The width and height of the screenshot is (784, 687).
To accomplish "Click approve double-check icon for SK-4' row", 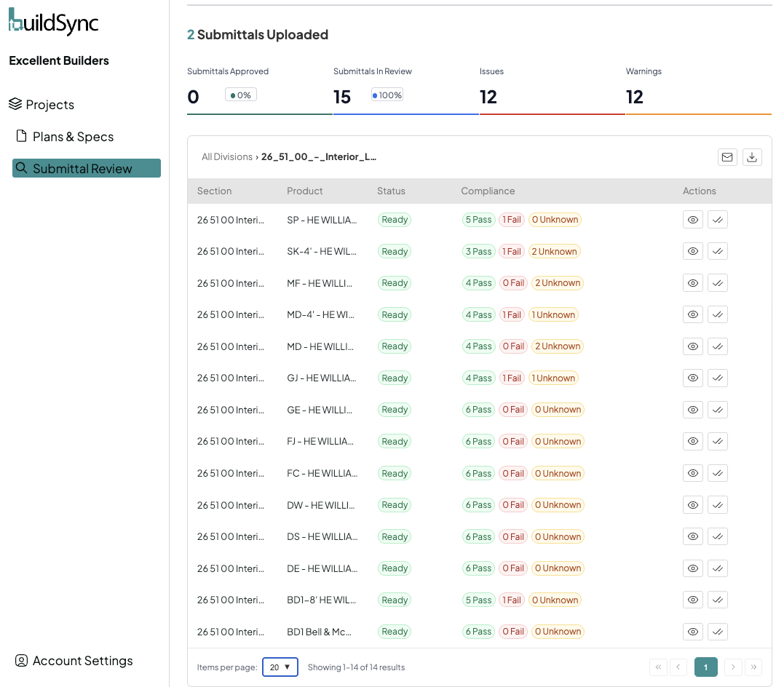I will pos(718,251).
